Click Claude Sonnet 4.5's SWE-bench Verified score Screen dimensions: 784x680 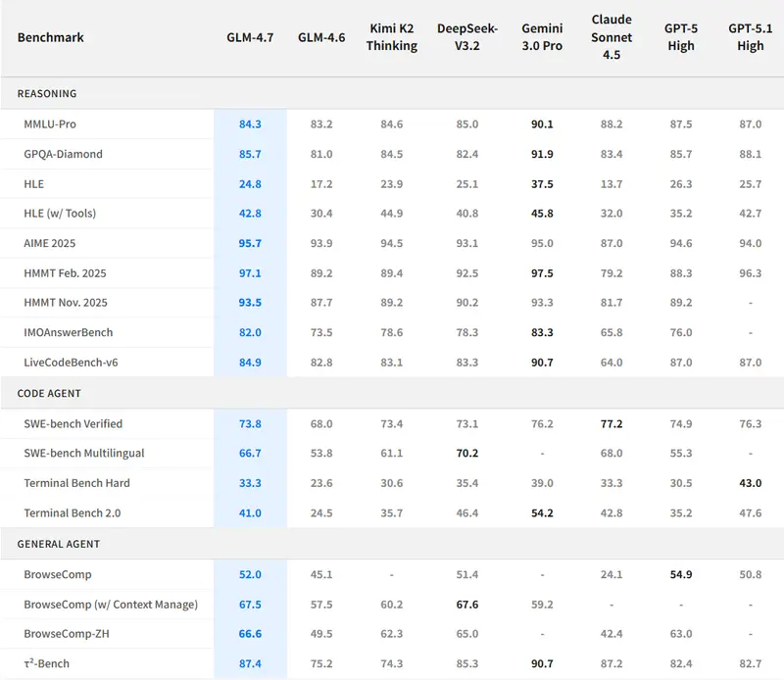pyautogui.click(x=612, y=424)
